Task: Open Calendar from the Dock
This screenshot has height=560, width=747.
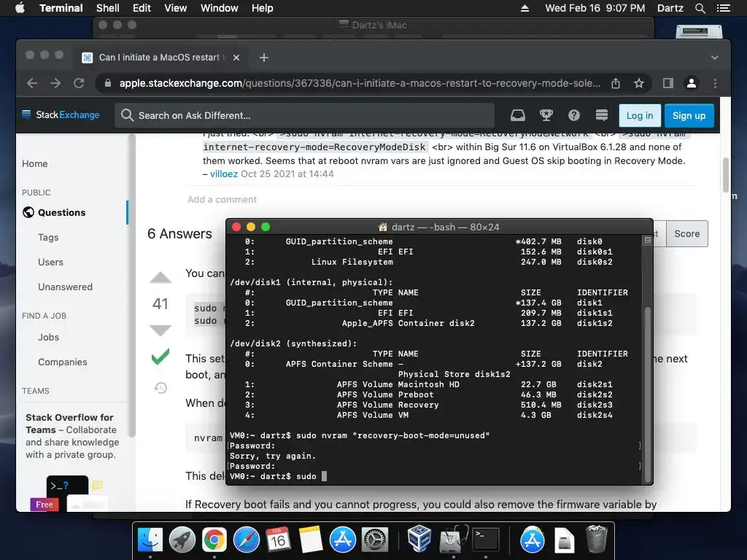Action: (278, 540)
